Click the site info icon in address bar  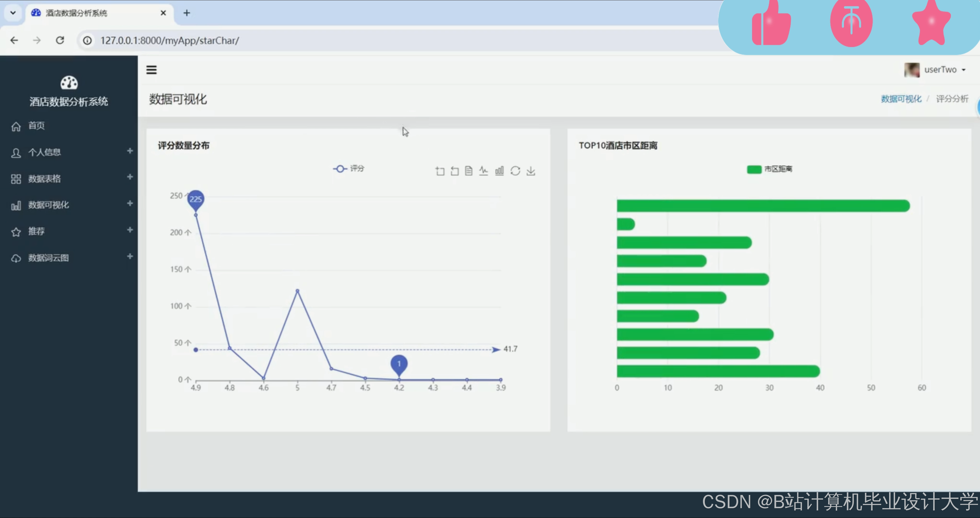(x=87, y=40)
